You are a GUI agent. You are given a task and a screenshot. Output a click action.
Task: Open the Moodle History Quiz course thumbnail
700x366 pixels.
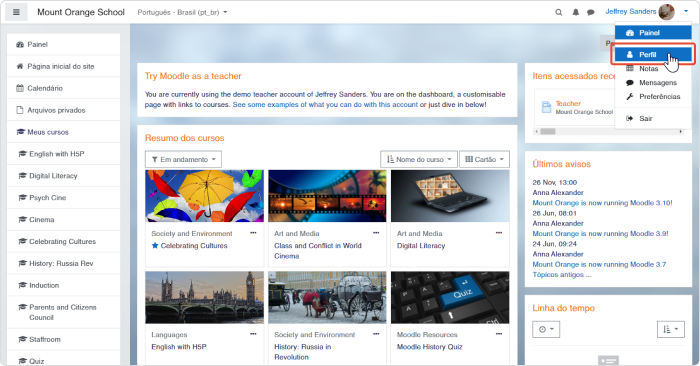[x=450, y=297]
